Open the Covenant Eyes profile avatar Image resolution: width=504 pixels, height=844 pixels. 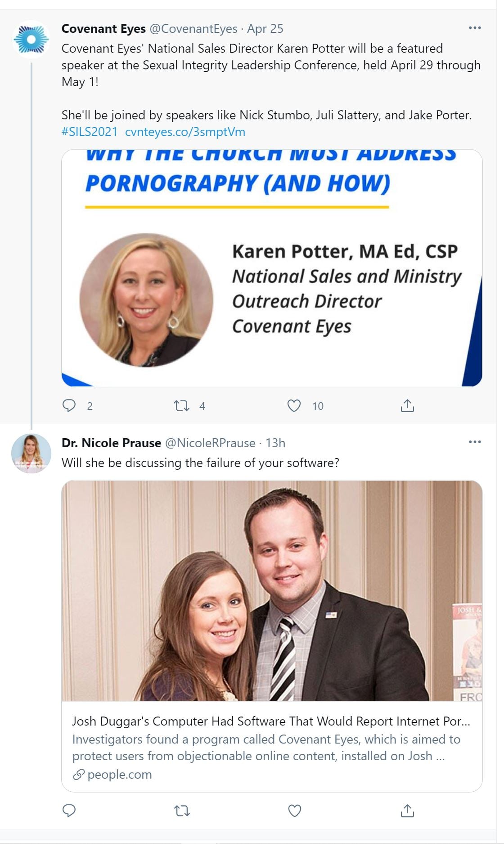click(31, 39)
